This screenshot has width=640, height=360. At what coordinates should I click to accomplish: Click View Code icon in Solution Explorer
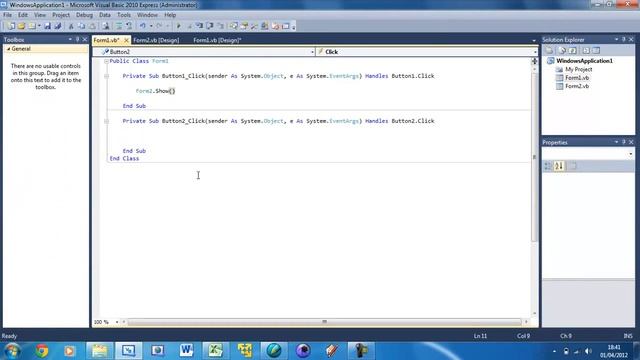pyautogui.click(x=586, y=51)
